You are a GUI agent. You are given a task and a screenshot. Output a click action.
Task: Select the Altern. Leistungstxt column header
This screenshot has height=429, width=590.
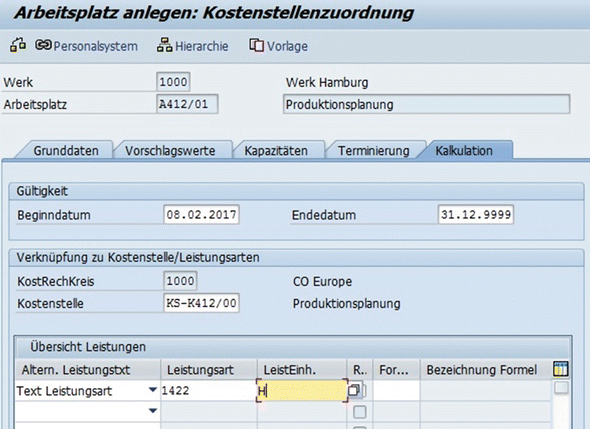pos(88,370)
